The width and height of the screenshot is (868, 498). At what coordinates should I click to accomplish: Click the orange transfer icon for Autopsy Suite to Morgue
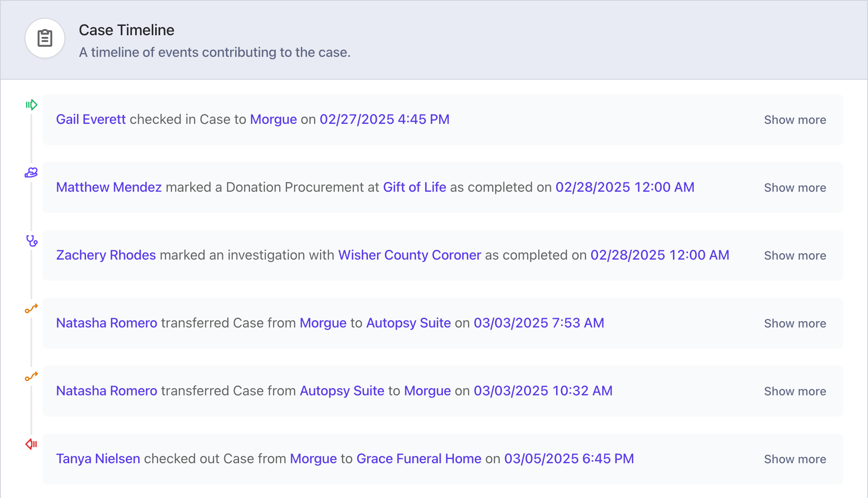point(31,376)
